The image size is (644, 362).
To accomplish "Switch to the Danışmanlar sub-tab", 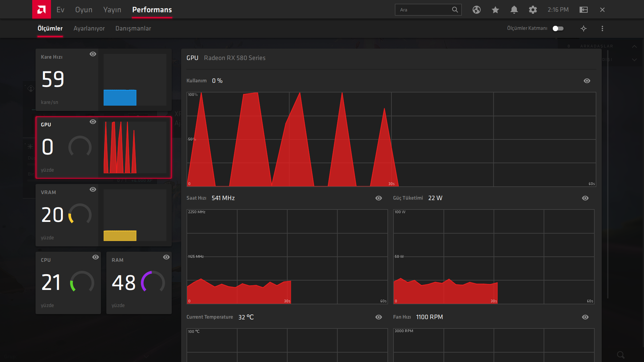I will (133, 28).
